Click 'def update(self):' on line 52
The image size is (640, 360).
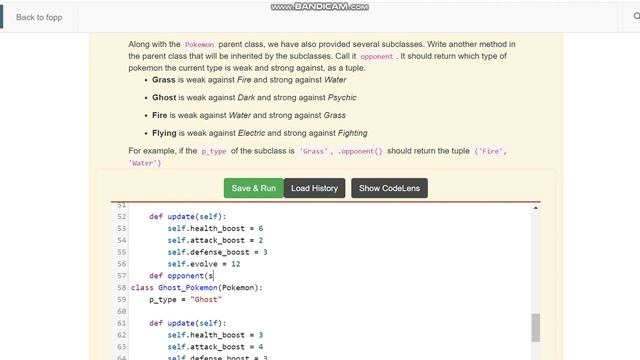click(x=187, y=217)
